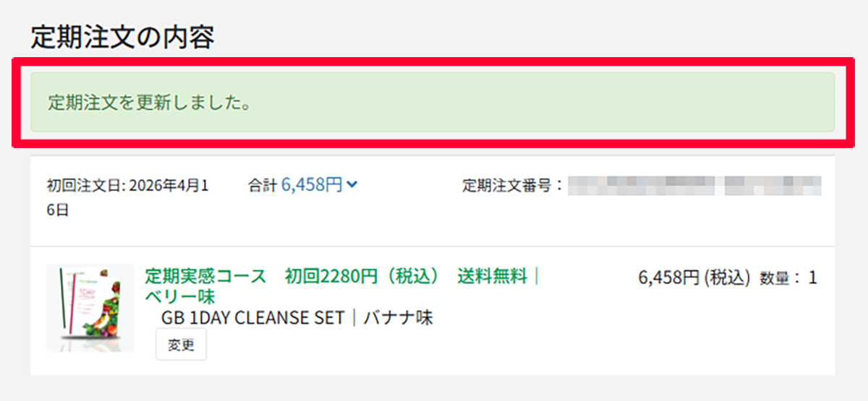
Task: Click the 定期注文の内容 page heading
Action: tap(122, 37)
